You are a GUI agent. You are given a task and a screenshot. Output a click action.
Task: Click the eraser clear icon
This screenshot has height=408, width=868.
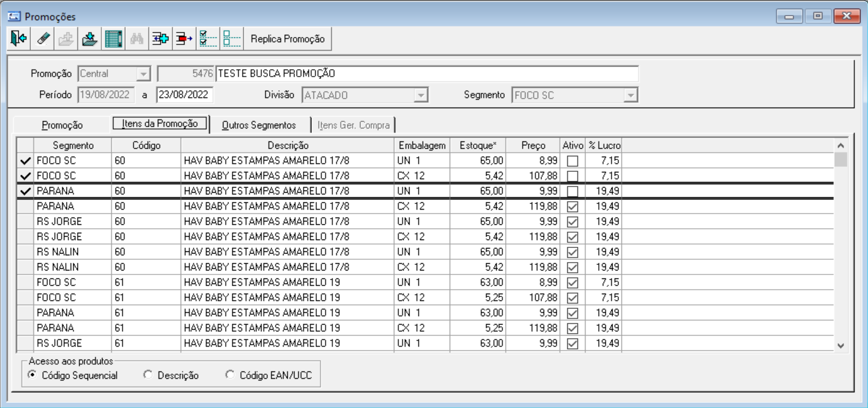point(43,39)
